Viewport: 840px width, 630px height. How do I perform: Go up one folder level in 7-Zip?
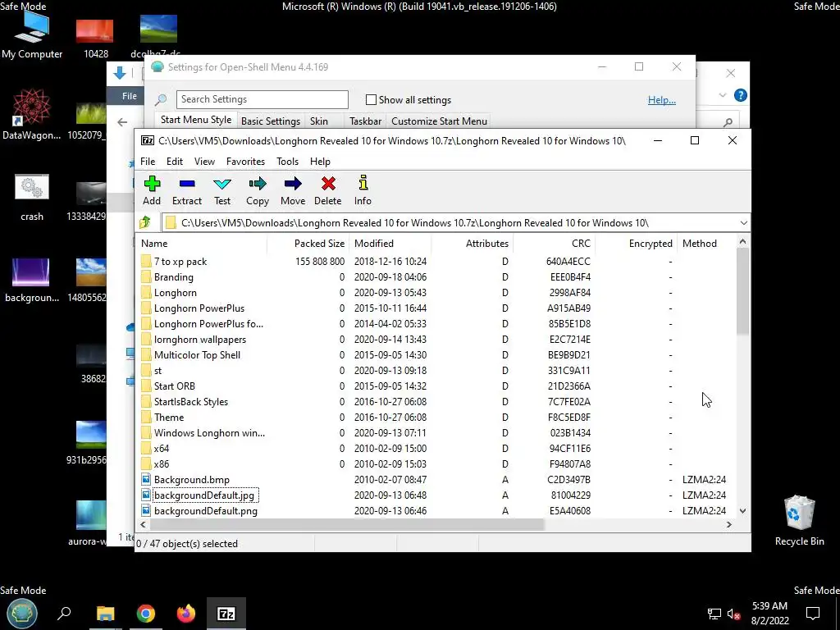tap(145, 222)
